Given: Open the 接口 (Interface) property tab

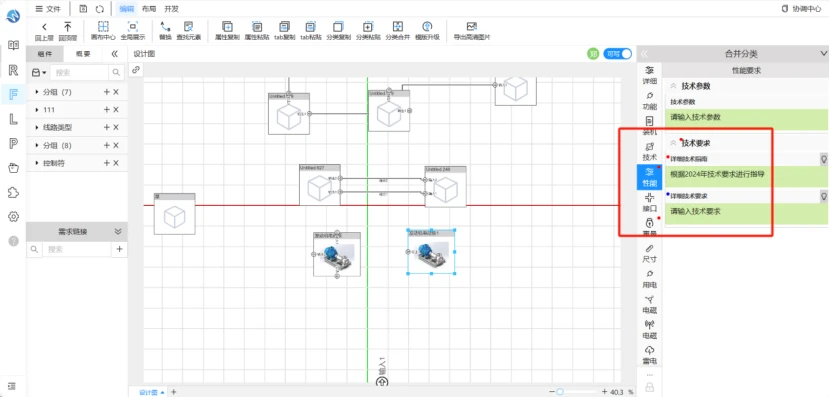Looking at the screenshot, I should [649, 203].
